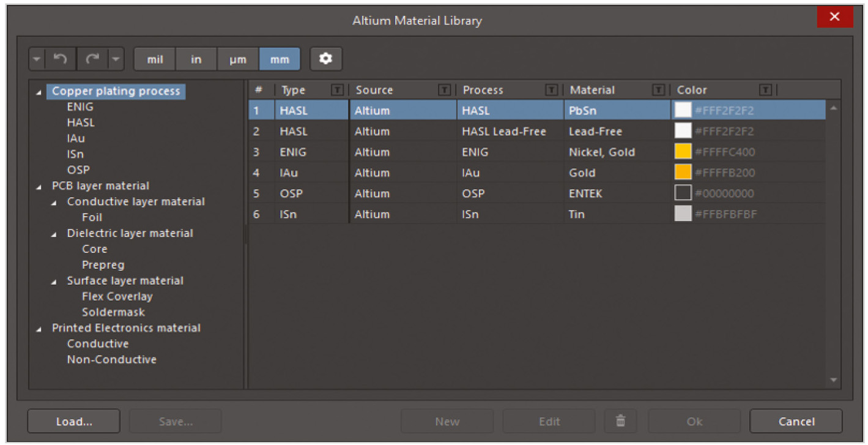Select Conductive under Printed Electronics
This screenshot has width=868, height=445.
[98, 343]
